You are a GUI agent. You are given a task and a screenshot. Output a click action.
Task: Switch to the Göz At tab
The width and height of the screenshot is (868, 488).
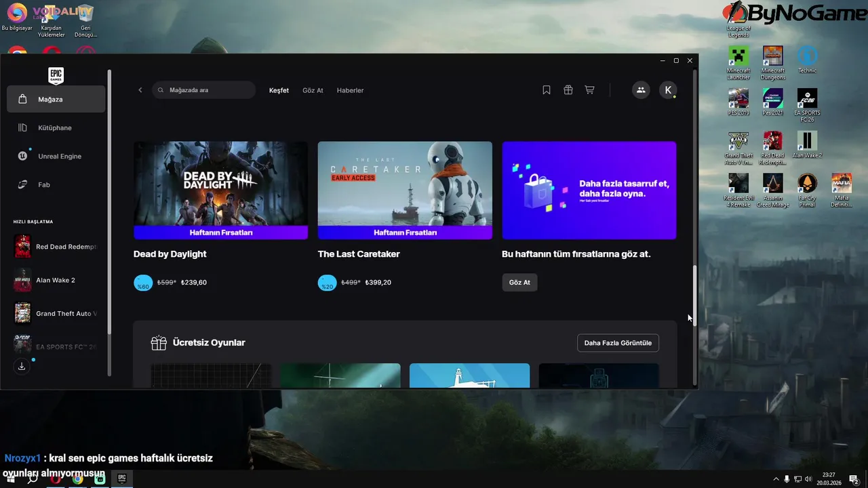[x=313, y=90]
